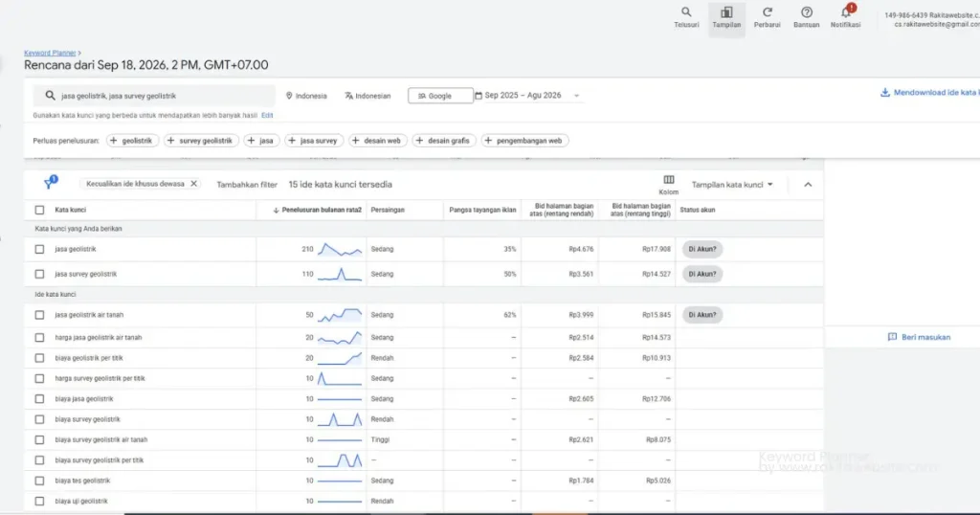
Task: Add jasa survey suggestion chip
Action: [314, 141]
